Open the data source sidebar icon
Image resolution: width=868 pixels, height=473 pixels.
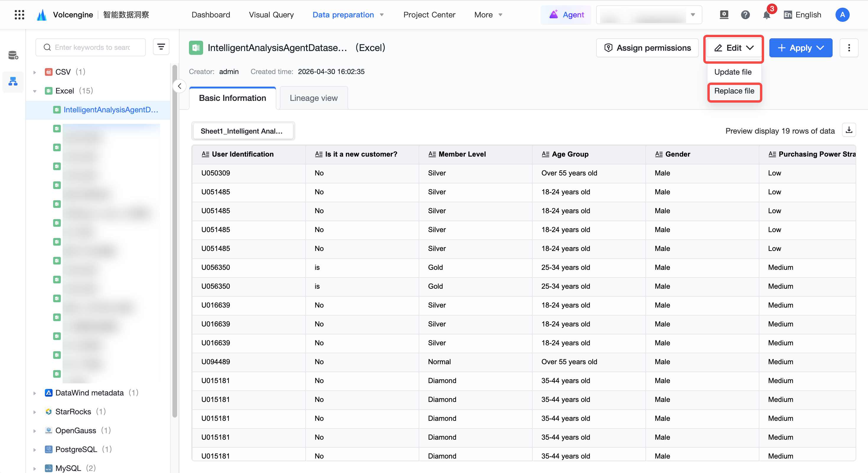13,55
